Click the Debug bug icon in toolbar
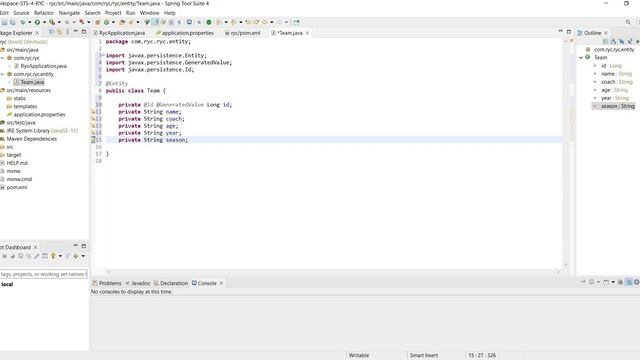 (x=23, y=22)
